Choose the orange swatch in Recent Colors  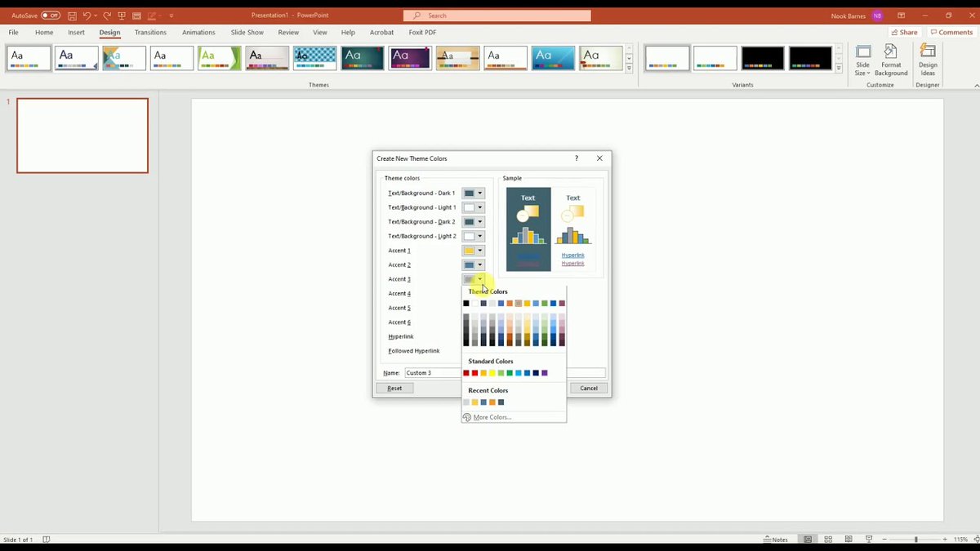[x=492, y=402]
